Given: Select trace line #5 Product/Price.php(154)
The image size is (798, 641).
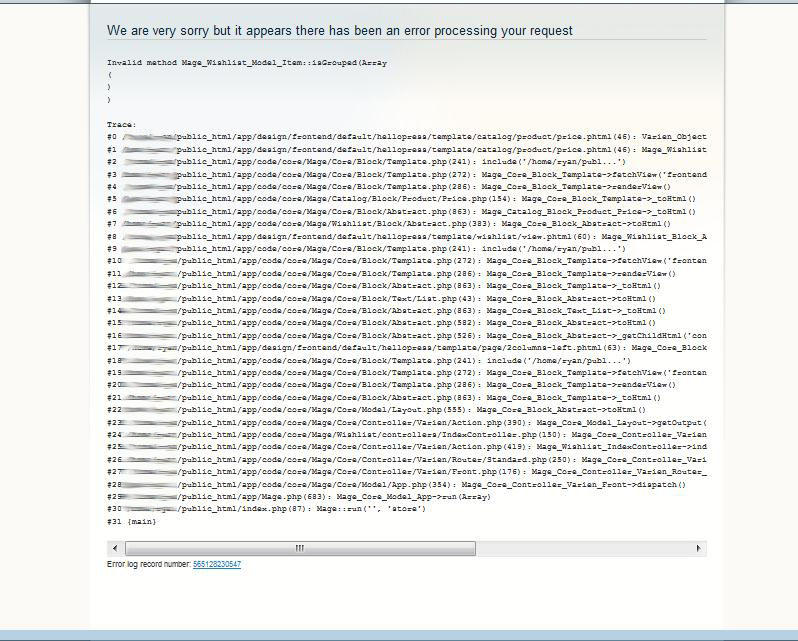Looking at the screenshot, I should pos(402,199).
